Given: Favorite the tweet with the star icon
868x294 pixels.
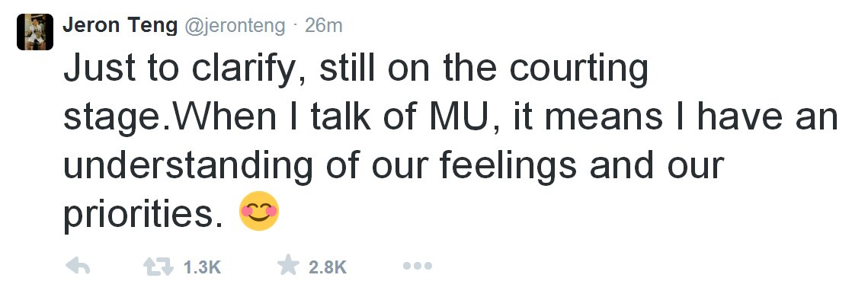Looking at the screenshot, I should [288, 267].
